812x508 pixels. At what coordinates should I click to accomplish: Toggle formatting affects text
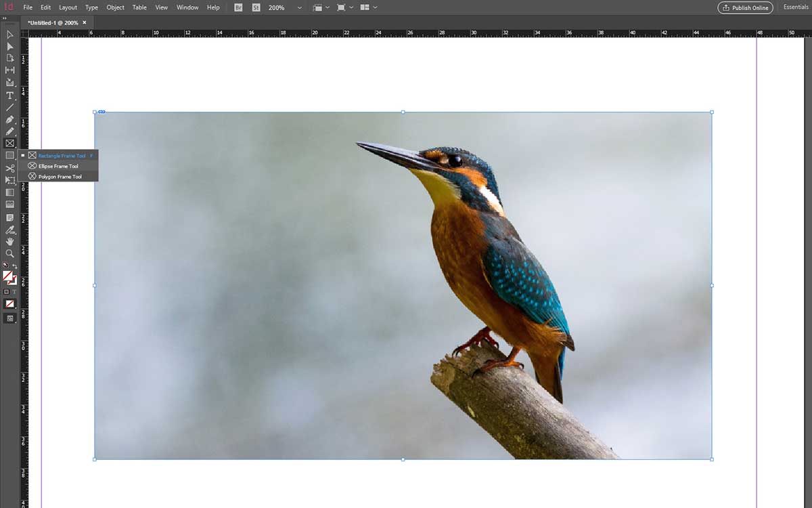[x=15, y=291]
